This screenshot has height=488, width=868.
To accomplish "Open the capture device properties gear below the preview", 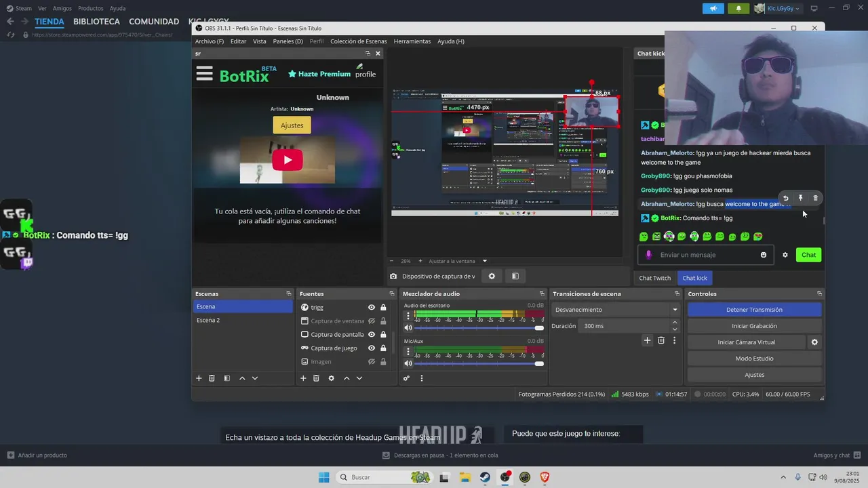I will pos(492,276).
